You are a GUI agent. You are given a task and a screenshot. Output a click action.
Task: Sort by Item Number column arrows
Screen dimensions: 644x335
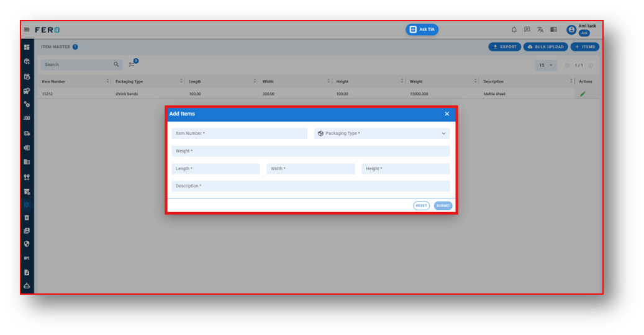pos(107,81)
